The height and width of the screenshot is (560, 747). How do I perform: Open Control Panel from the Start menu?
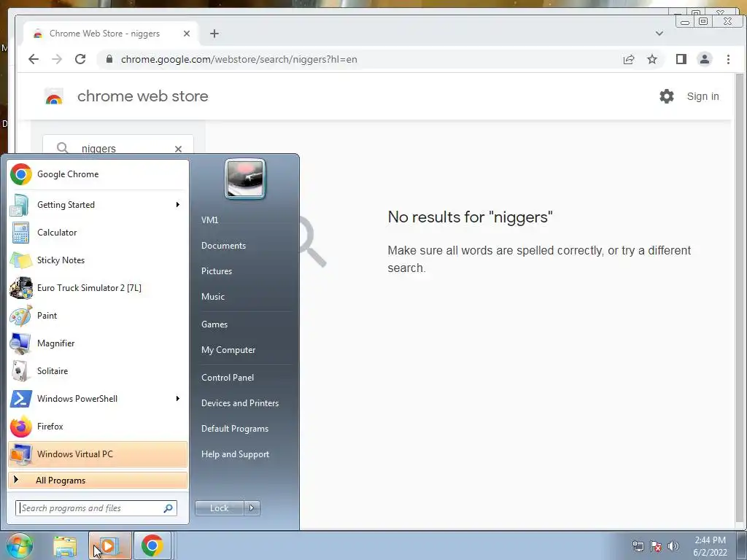coord(228,378)
